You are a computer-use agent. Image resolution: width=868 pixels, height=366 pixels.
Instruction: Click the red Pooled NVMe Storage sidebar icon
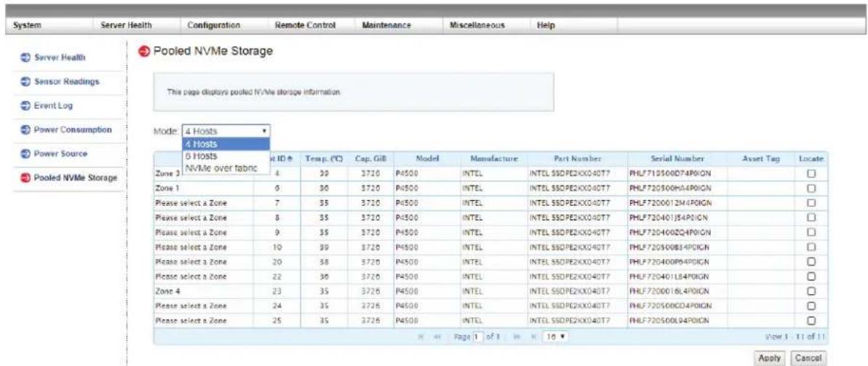pos(25,178)
